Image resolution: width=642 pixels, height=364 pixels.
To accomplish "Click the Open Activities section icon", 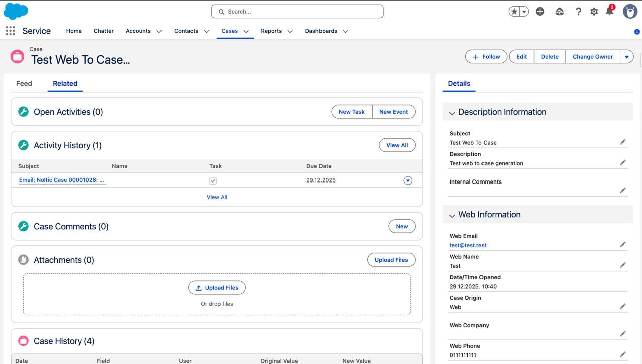I will (23, 112).
